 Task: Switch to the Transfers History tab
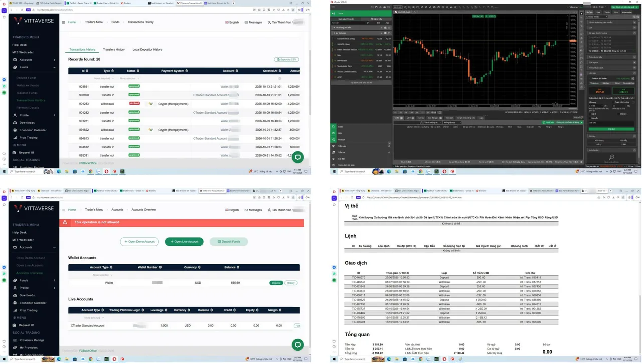(114, 50)
